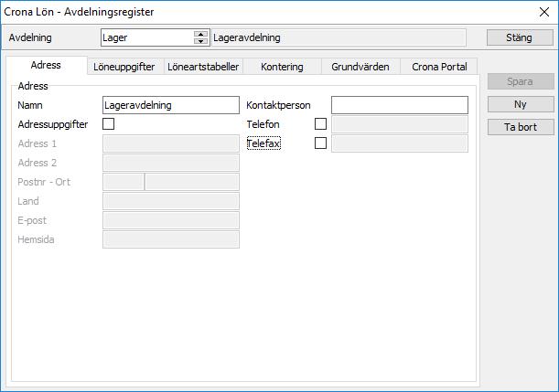Click the Kontaktperson label

coord(278,105)
